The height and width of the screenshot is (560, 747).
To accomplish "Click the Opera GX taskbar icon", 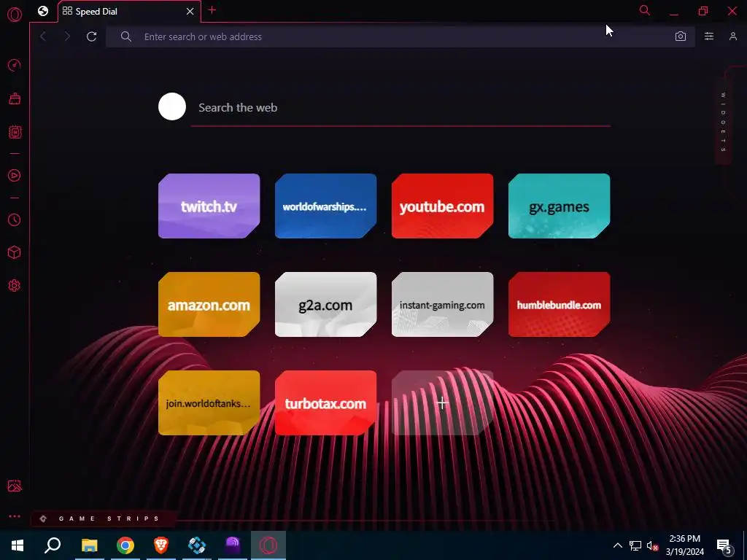I will (268, 545).
